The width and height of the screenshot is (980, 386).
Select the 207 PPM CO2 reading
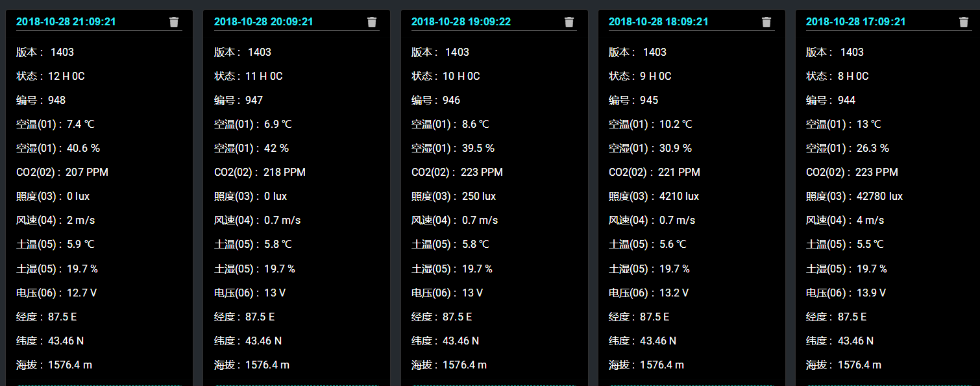pyautogui.click(x=87, y=172)
